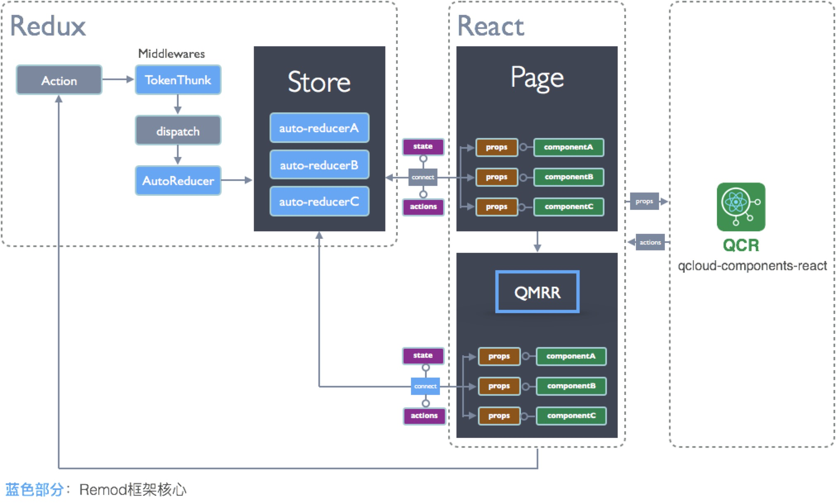Expand componentA props in Page panel
This screenshot has height=504, width=836.
click(496, 147)
